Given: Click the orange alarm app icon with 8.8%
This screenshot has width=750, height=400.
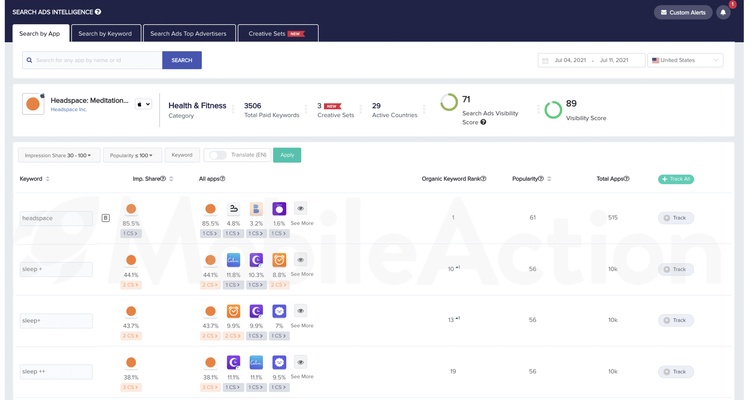Looking at the screenshot, I should click(279, 260).
